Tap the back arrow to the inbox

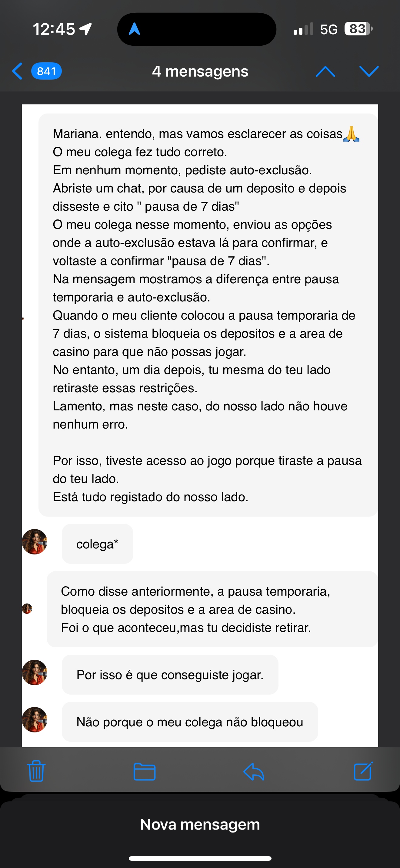tap(17, 71)
